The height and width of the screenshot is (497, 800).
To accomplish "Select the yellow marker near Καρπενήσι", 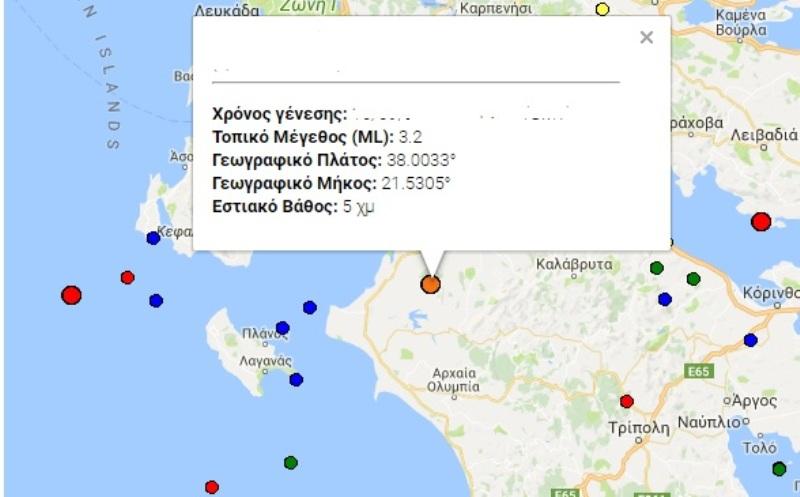I will [602, 10].
